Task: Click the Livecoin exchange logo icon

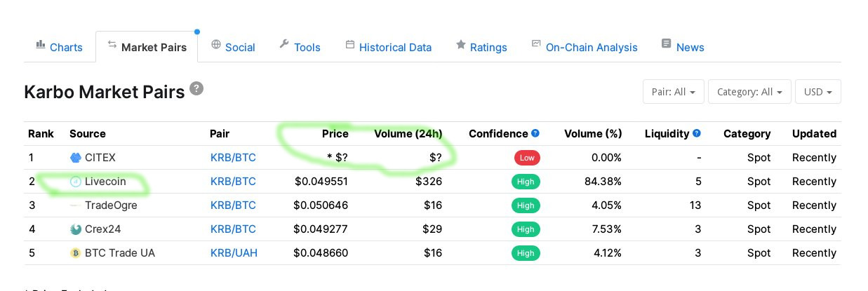Action: pyautogui.click(x=76, y=182)
